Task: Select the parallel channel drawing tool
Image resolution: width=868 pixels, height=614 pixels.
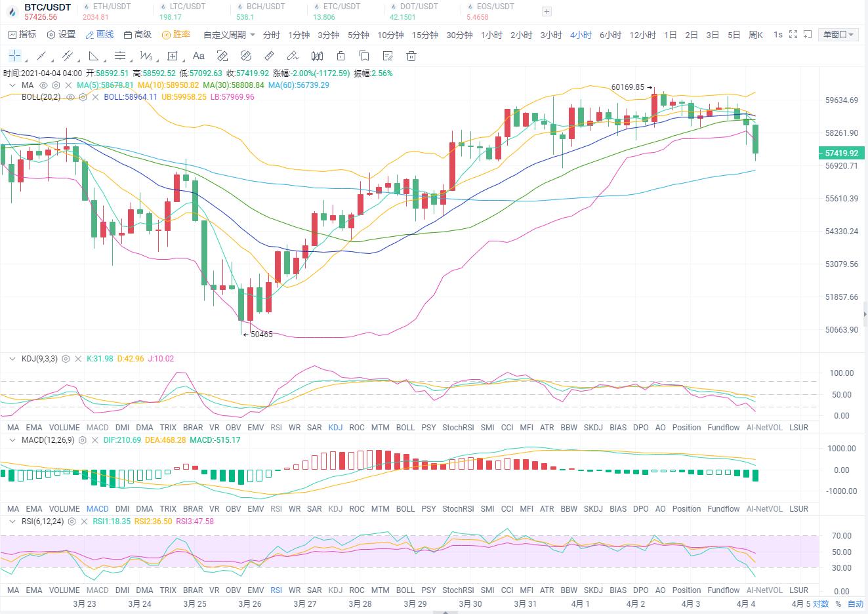Action: tap(67, 56)
